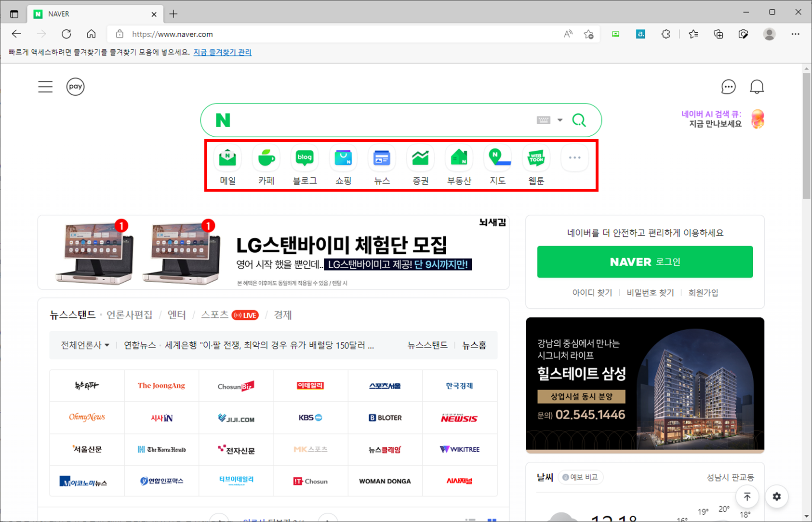Open the Naver Webtoon shortcut icon
Viewport: 812px width, 522px height.
click(536, 158)
